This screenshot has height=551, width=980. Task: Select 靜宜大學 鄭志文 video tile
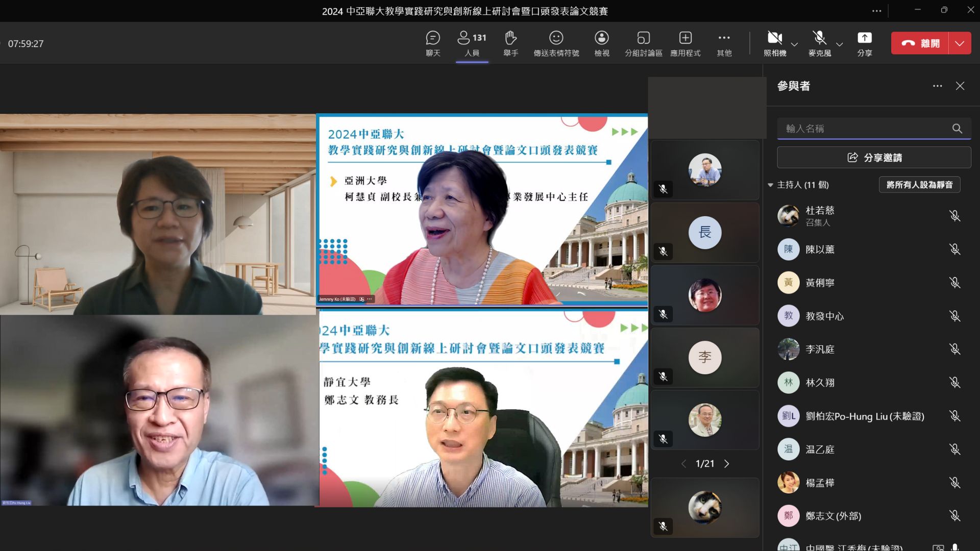[x=482, y=408]
